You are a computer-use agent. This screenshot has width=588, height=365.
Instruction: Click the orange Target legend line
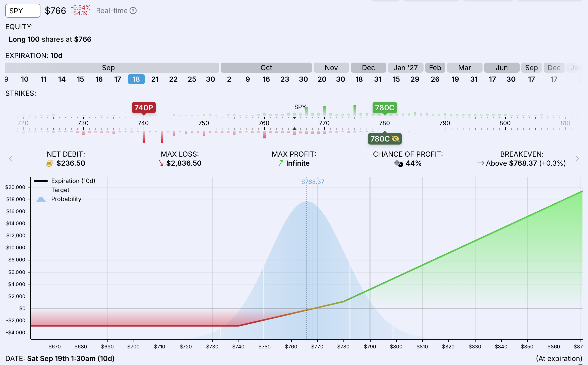[x=41, y=190]
